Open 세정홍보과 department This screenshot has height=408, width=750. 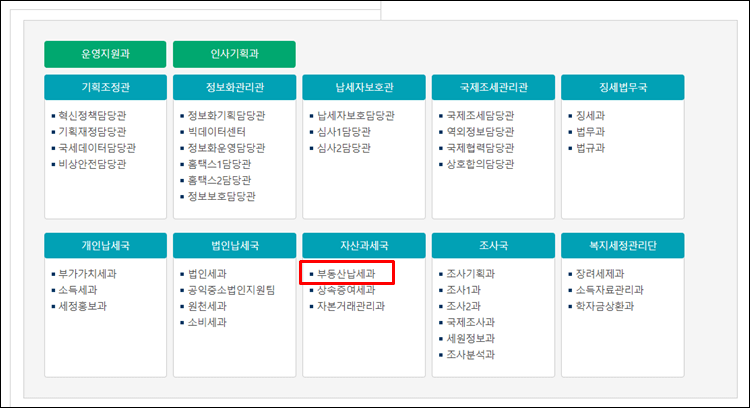tap(83, 306)
